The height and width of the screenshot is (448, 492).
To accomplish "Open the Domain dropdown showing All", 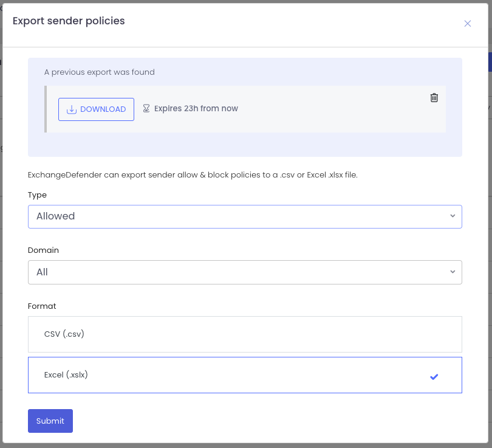I will click(x=245, y=272).
